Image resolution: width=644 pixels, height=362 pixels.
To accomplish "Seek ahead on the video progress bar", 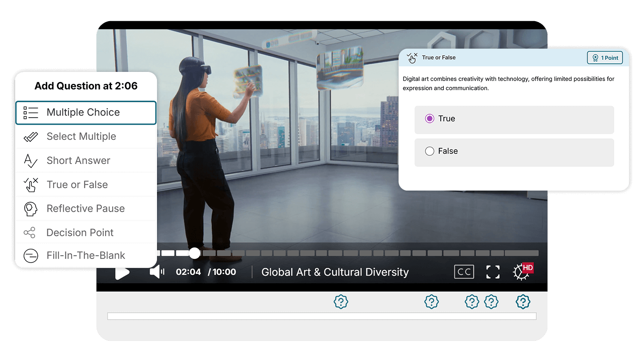I will pos(352,253).
